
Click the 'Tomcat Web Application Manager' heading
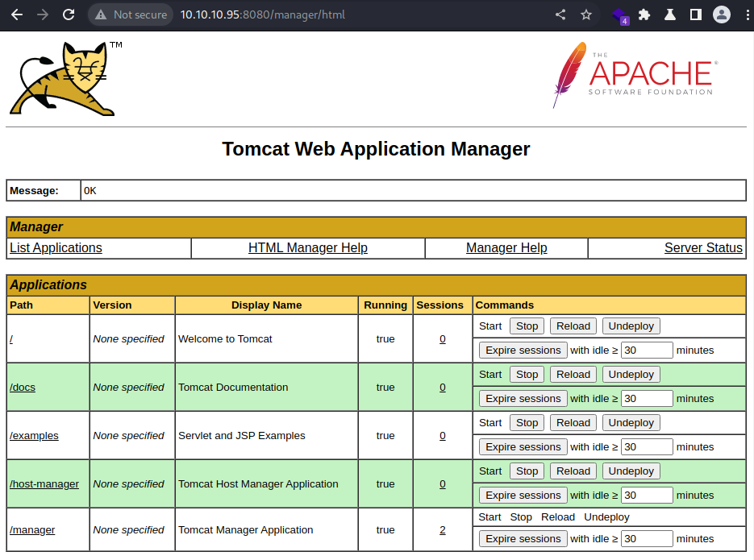(376, 149)
